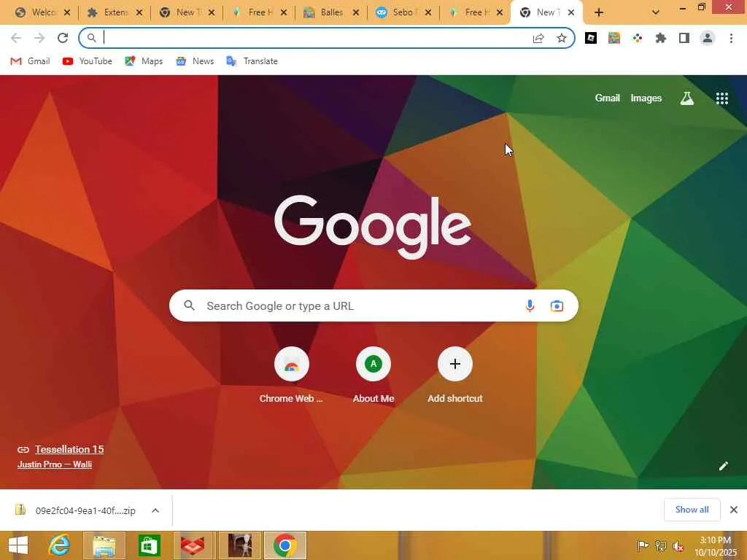The width and height of the screenshot is (747, 560).
Task: Click the Chrome icon on taskbar
Action: tap(285, 545)
